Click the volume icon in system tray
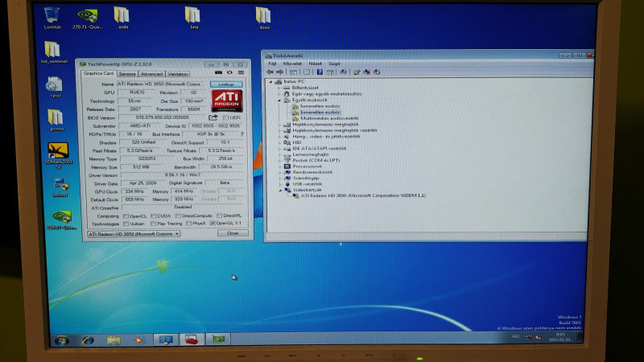 (538, 337)
